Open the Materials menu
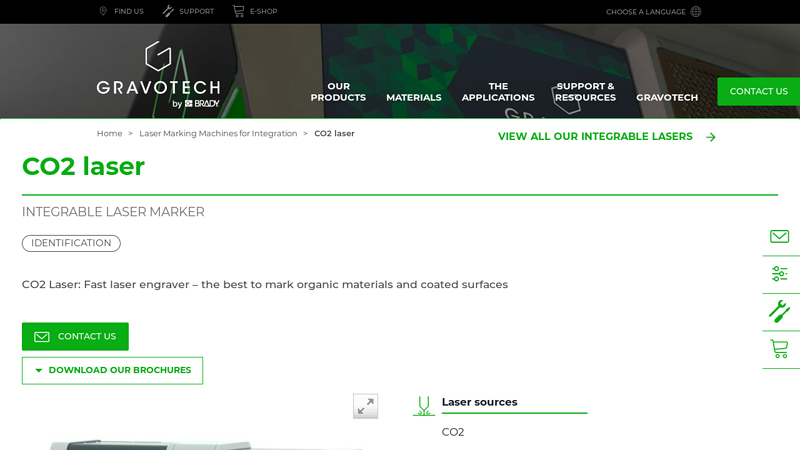Image resolution: width=800 pixels, height=450 pixels. coord(414,97)
